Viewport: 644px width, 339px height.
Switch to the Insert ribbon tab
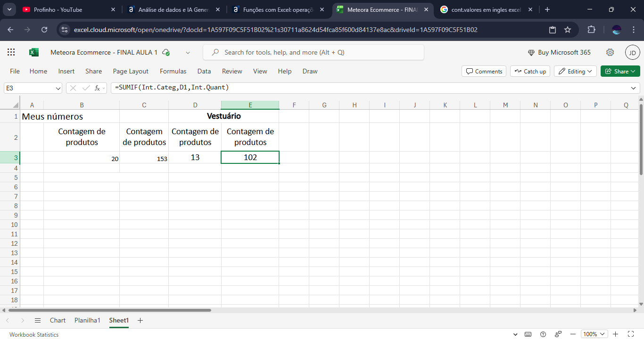point(66,71)
